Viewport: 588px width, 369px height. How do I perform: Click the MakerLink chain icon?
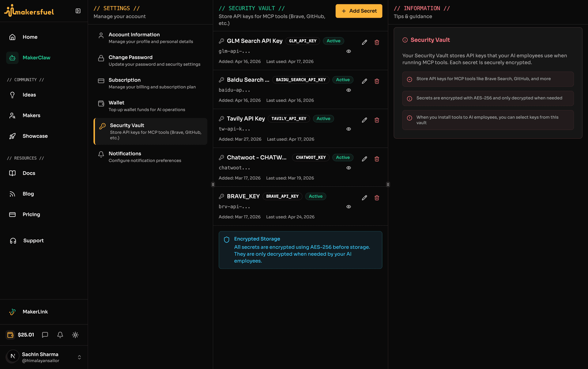click(12, 312)
